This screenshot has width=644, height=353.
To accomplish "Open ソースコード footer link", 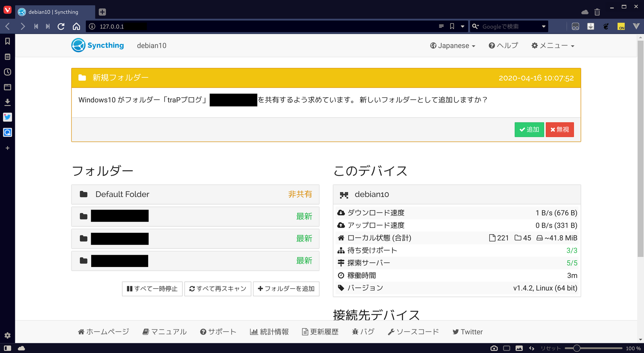I will (x=413, y=332).
